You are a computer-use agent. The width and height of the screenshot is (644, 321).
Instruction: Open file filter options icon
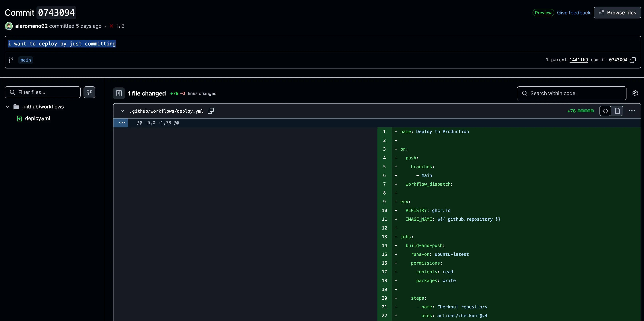point(89,92)
